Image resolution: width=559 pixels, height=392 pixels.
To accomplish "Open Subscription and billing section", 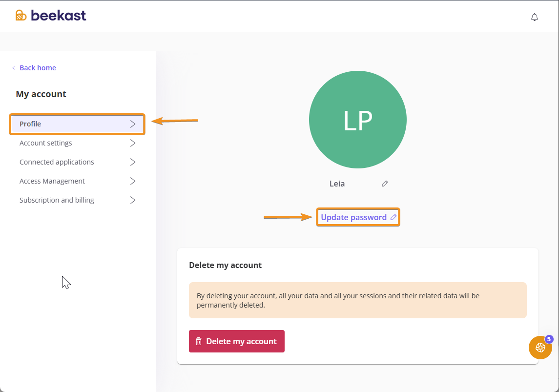I will (x=57, y=200).
